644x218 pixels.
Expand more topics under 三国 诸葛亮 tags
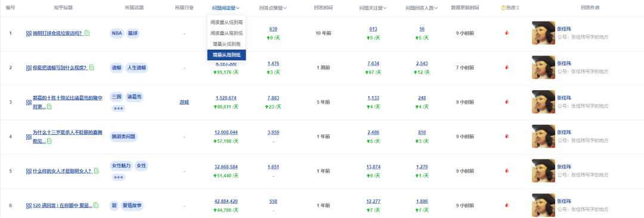(118, 109)
